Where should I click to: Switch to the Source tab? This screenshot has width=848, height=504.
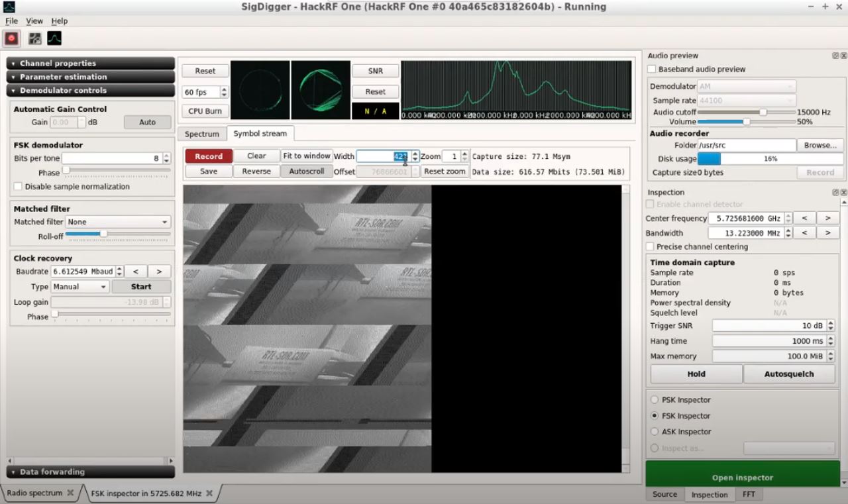(664, 494)
